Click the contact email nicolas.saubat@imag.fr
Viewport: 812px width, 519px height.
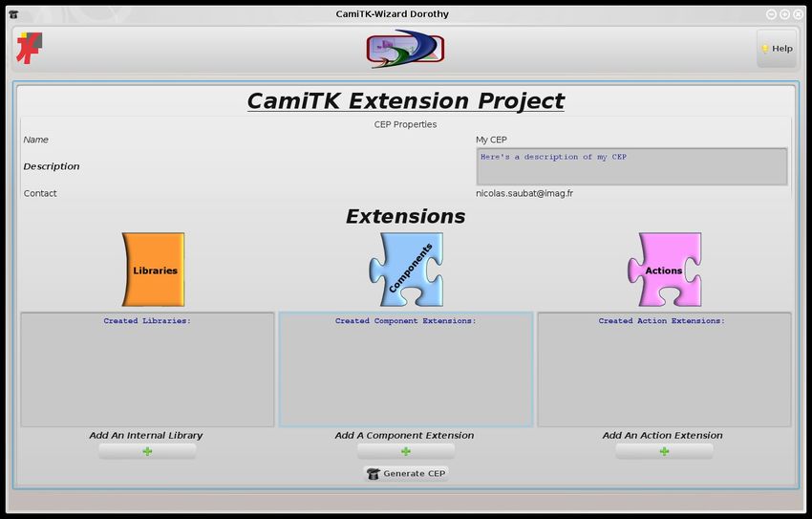(524, 193)
